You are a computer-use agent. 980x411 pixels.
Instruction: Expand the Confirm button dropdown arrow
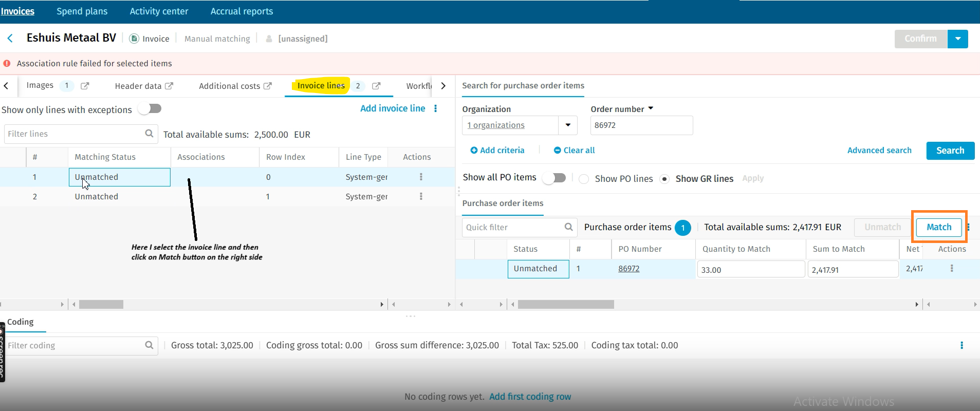coord(958,39)
